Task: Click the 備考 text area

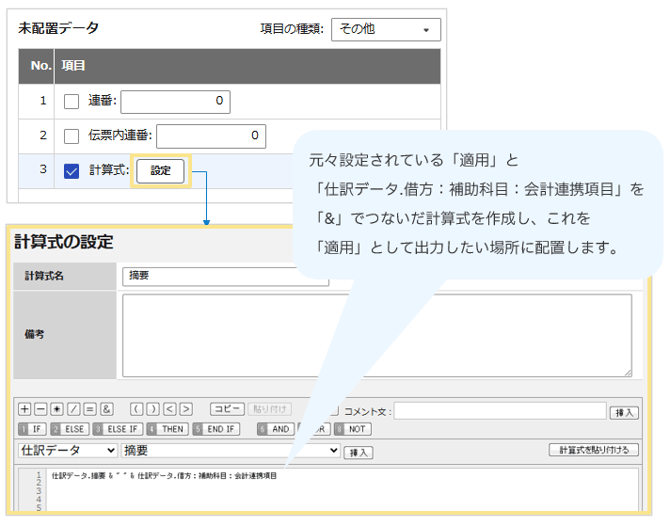Action: pos(377,335)
